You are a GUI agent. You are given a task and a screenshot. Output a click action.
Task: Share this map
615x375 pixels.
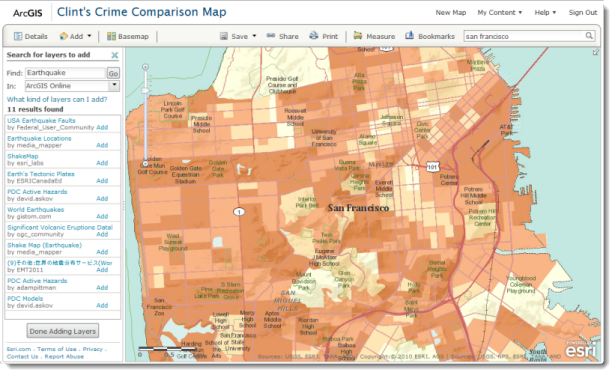tap(282, 36)
